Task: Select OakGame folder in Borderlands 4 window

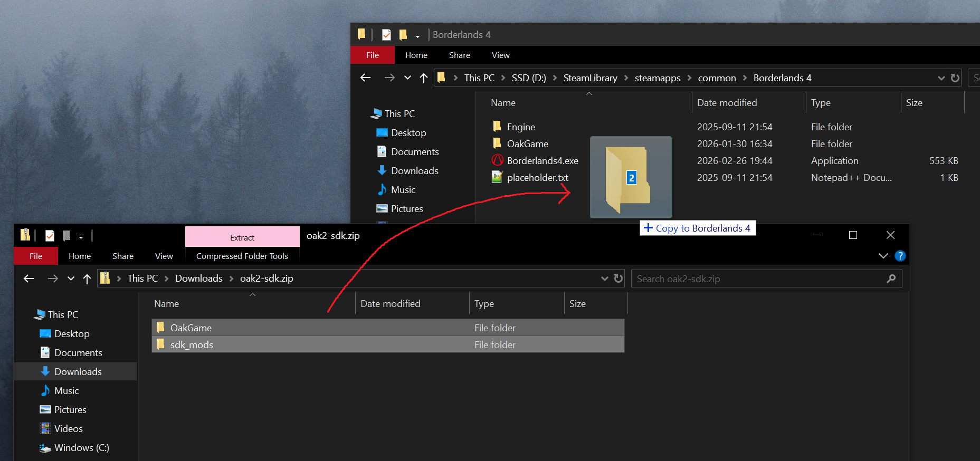Action: pos(527,144)
